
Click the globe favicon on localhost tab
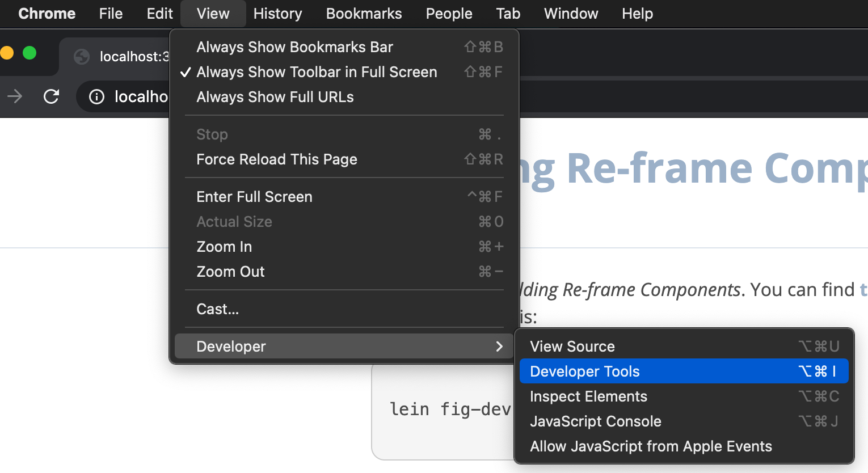tap(82, 57)
